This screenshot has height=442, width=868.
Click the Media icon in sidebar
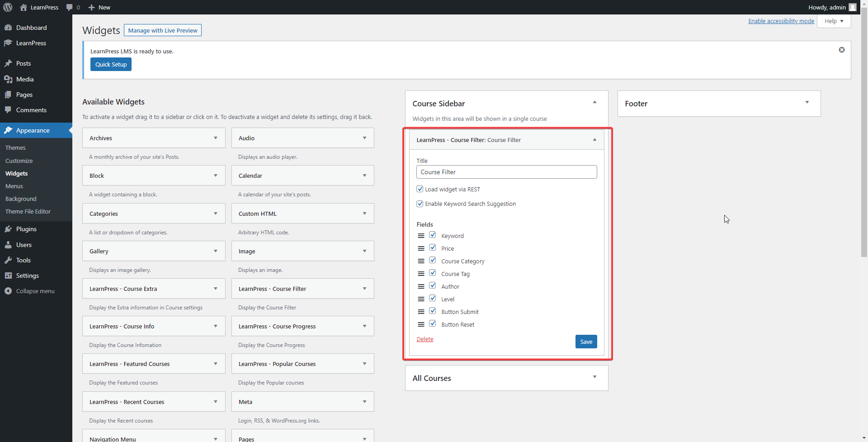click(x=8, y=79)
